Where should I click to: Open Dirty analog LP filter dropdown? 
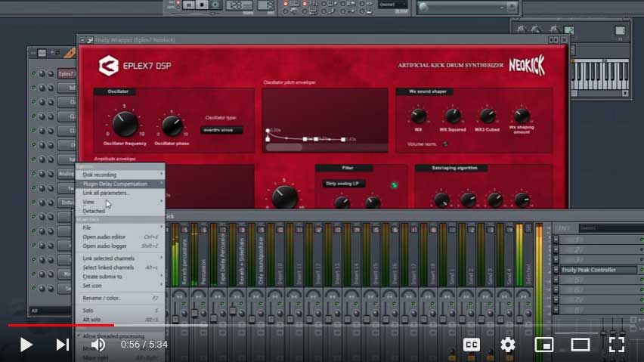[344, 184]
